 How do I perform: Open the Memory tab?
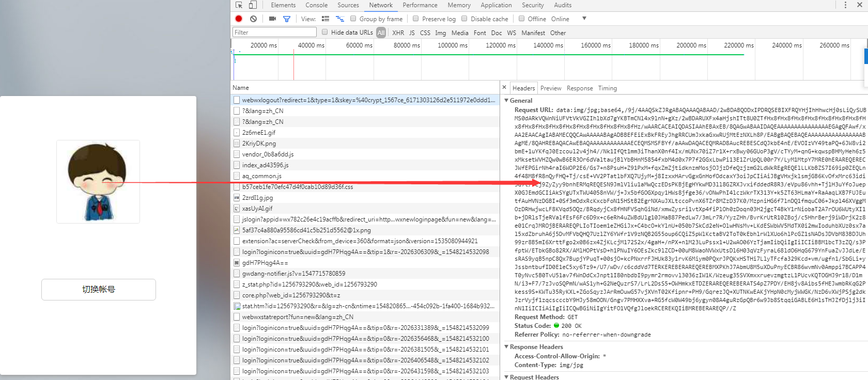point(459,5)
